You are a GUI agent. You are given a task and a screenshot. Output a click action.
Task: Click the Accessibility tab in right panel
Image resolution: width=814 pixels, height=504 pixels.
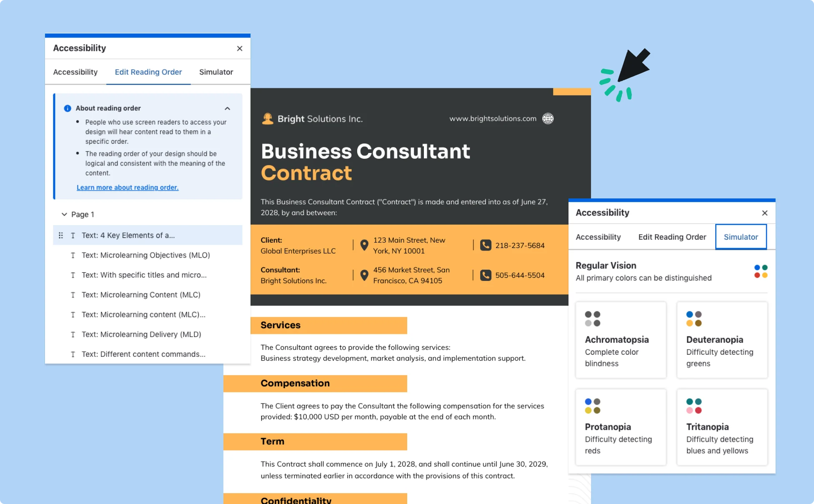[599, 237]
